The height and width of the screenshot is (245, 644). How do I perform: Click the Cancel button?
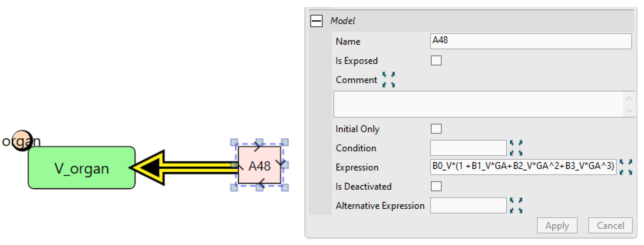pos(610,225)
